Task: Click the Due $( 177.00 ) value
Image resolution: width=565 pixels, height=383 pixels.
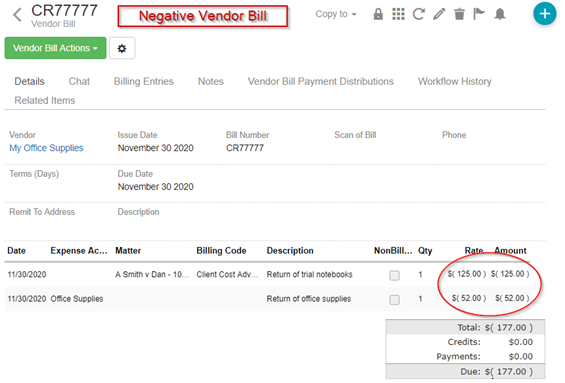Action: coord(509,371)
